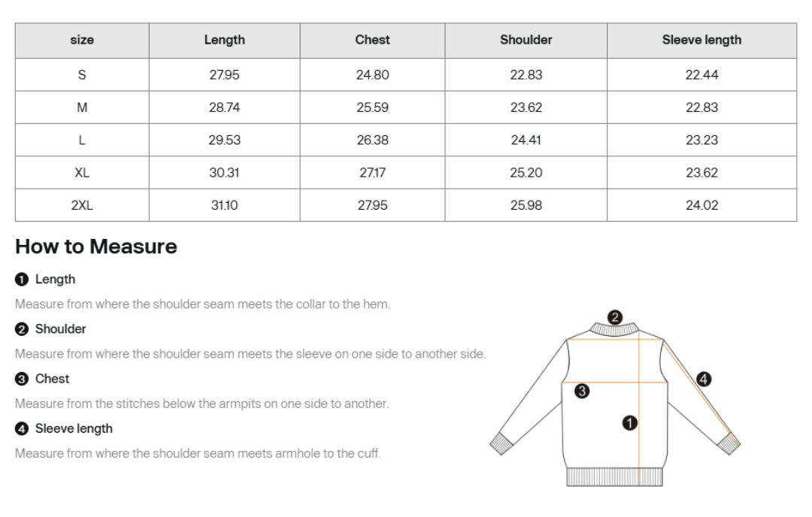Click the L chest value 26.38
Viewport: 812px width, 517px height.
[372, 141]
